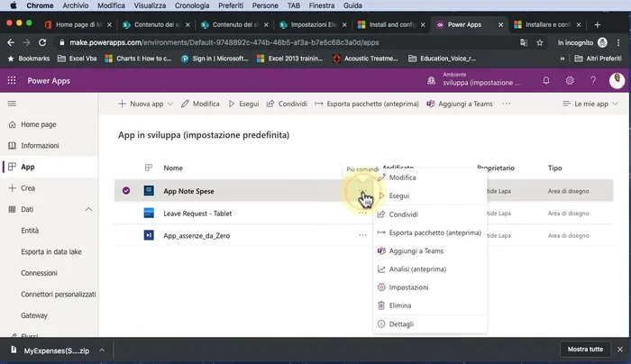The height and width of the screenshot is (364, 631).
Task: Open toolbar overflow ellipsis after Aggiungi a Teams
Action: 507,104
